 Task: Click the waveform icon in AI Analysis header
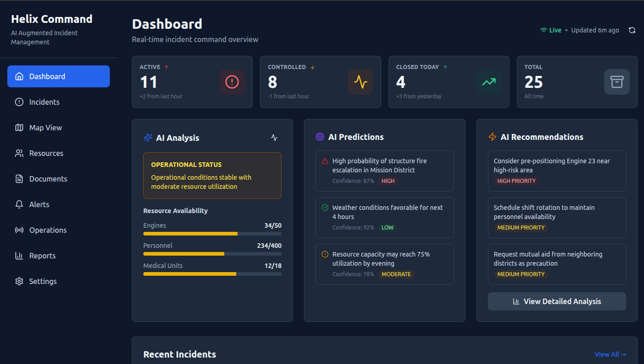(274, 138)
